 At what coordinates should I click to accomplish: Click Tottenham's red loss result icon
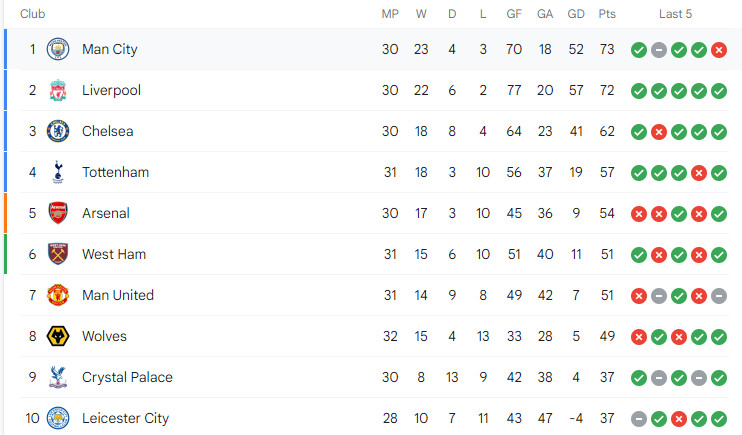point(699,172)
